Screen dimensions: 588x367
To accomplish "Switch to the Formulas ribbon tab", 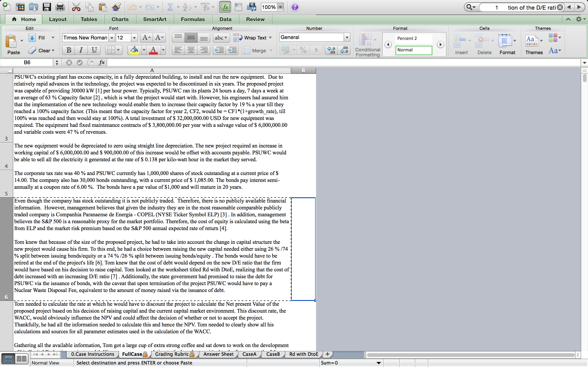I will 193,19.
